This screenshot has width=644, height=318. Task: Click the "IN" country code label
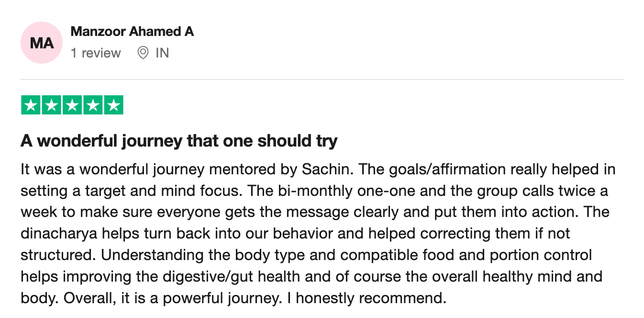tap(162, 53)
